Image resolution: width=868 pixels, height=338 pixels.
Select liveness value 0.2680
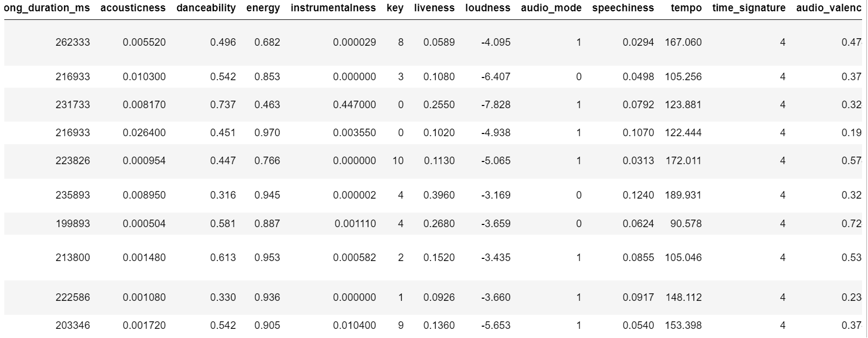(x=439, y=224)
